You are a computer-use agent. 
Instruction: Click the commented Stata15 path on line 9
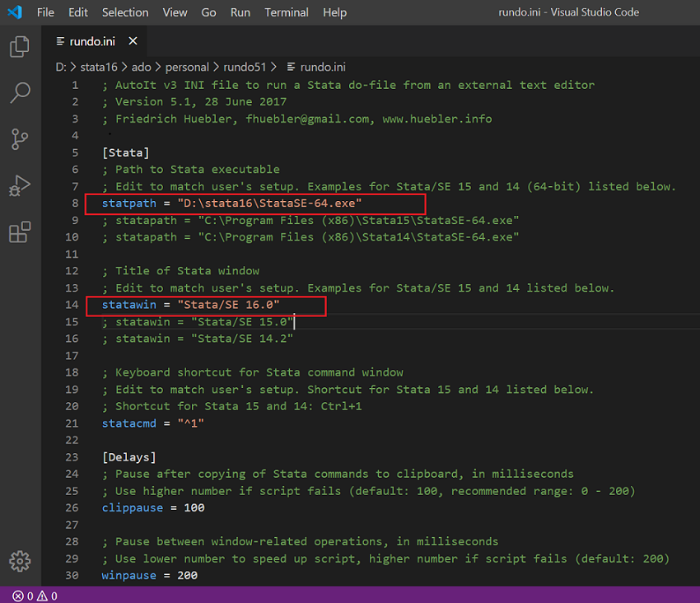310,220
